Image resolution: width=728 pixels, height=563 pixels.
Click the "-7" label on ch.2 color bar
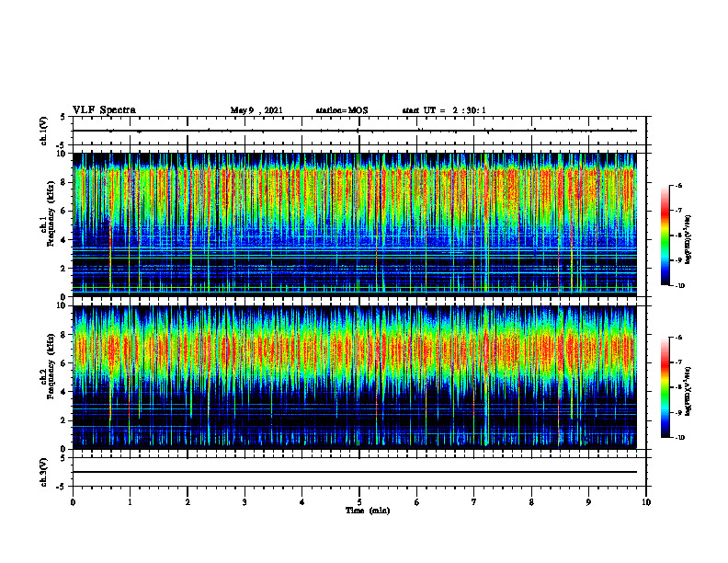click(x=678, y=362)
